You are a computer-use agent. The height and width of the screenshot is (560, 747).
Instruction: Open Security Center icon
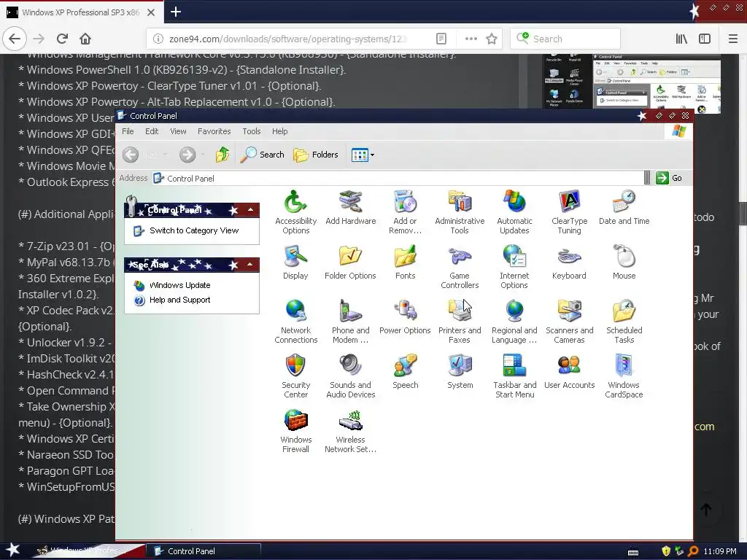pyautogui.click(x=295, y=376)
